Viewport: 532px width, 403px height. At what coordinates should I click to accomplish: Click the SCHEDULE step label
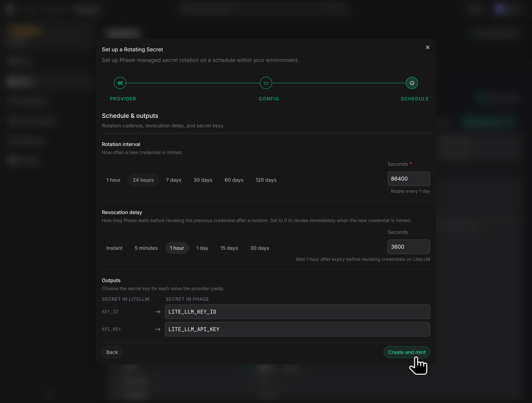tap(415, 99)
